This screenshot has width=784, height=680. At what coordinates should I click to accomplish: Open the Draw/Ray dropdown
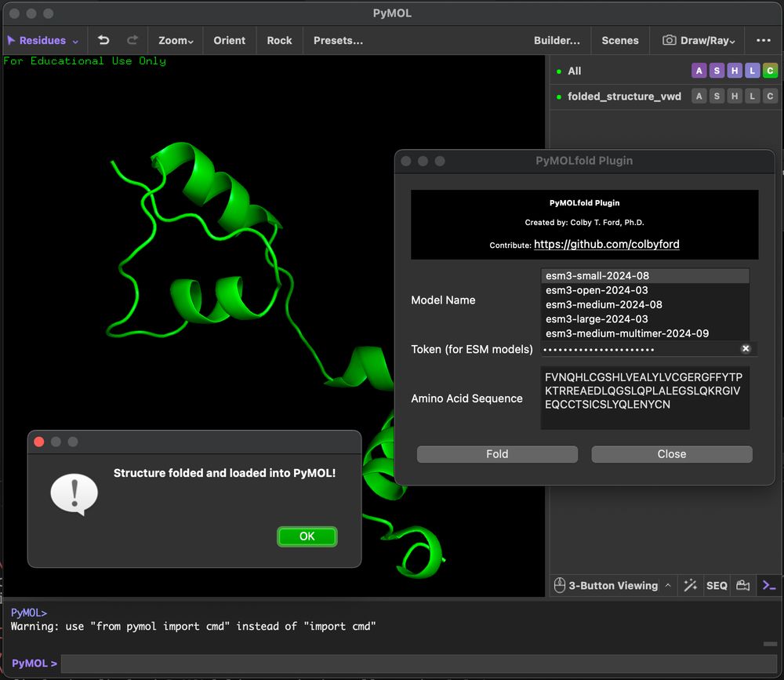click(699, 41)
